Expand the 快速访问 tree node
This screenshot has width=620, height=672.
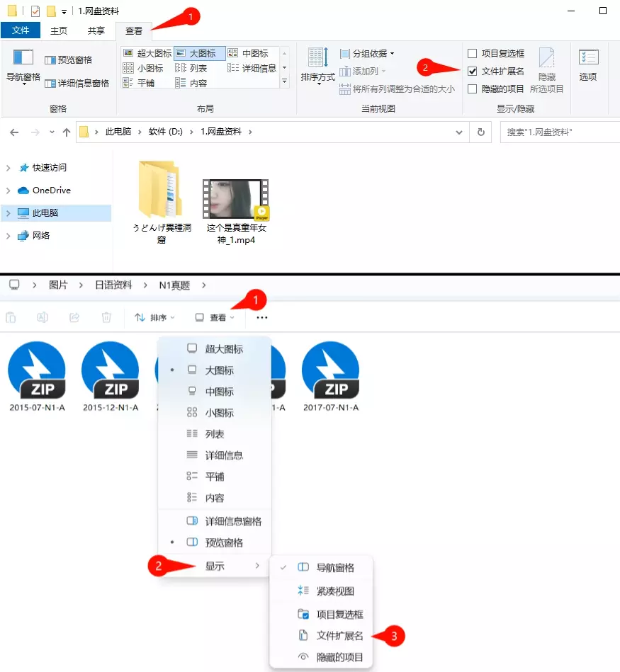9,168
